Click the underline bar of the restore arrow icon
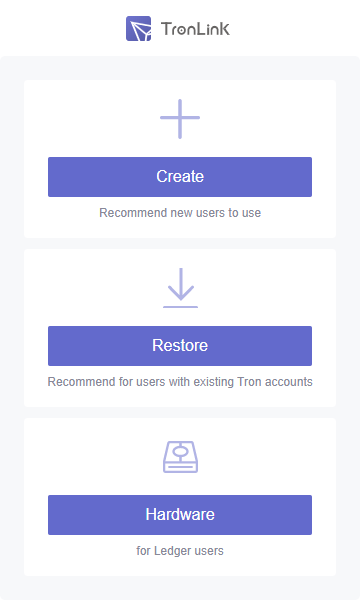The height and width of the screenshot is (600, 360). [x=180, y=307]
